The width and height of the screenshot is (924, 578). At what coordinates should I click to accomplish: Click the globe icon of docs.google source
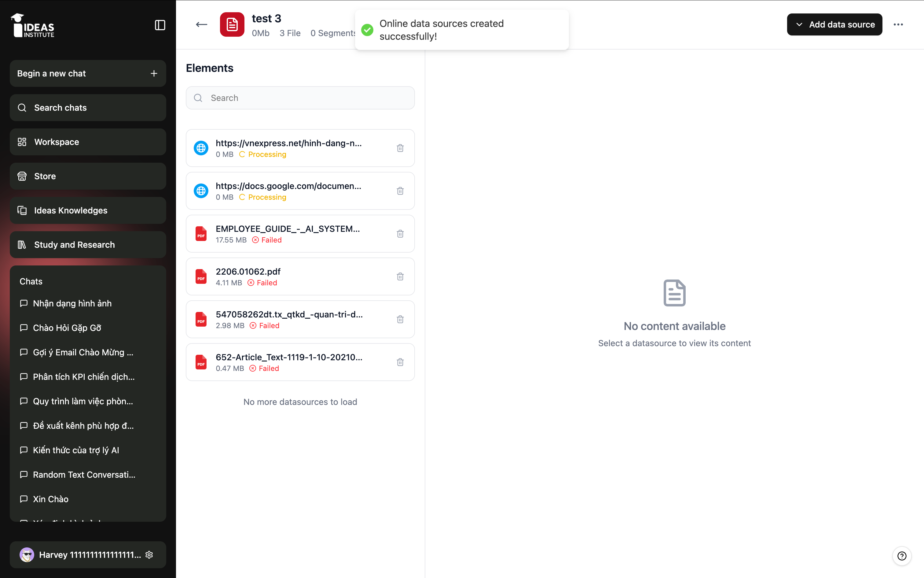[x=201, y=191]
